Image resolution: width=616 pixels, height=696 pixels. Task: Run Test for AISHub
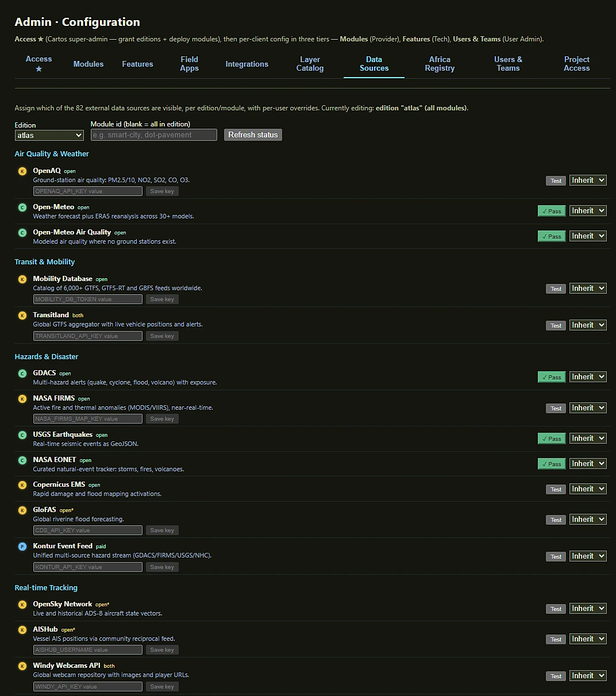pos(556,639)
